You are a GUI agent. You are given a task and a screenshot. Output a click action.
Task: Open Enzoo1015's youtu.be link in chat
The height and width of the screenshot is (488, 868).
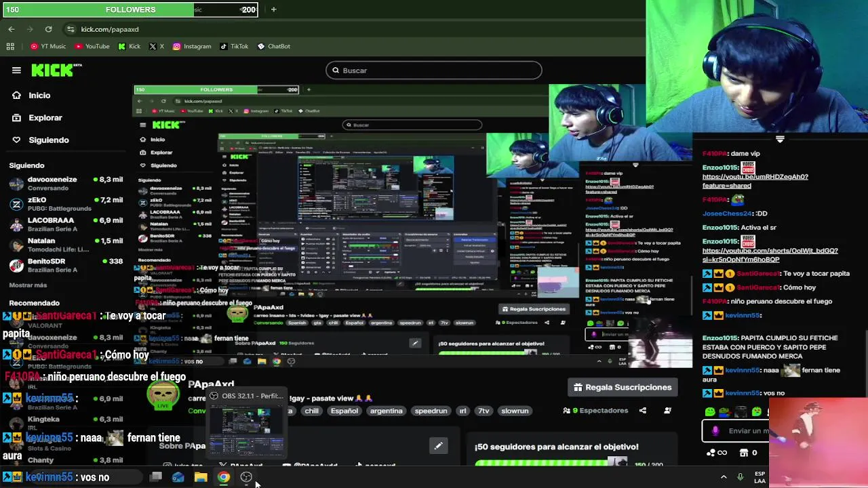pos(755,181)
